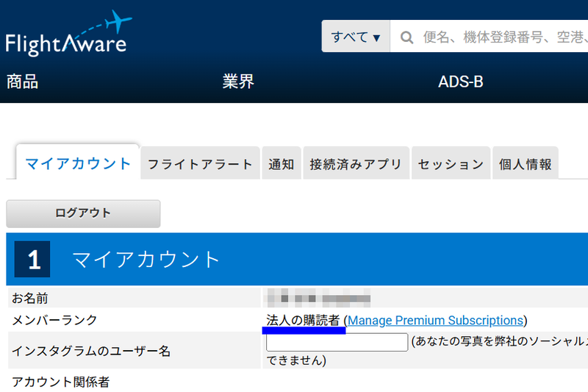Click the search magnifier icon

pos(407,37)
